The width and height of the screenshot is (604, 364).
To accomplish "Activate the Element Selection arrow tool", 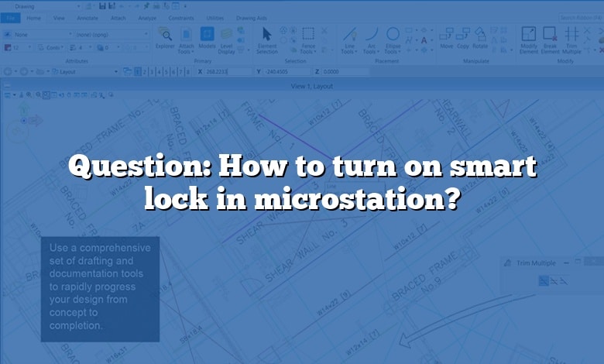I will tap(267, 40).
